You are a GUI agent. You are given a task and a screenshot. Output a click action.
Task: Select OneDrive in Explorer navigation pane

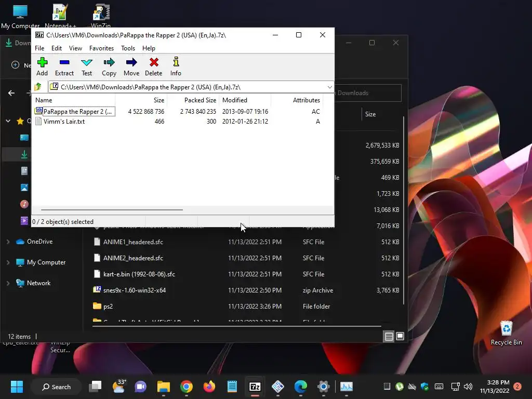point(34,242)
